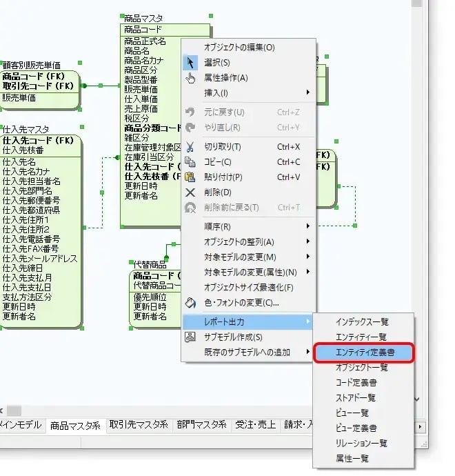Open 色・フォントの変更 via paint bucket icon
Image resolution: width=455 pixels, height=476 pixels.
pos(191,302)
